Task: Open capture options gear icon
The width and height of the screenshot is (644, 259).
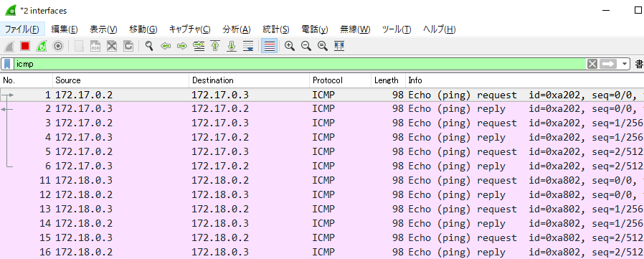Action: click(x=58, y=46)
